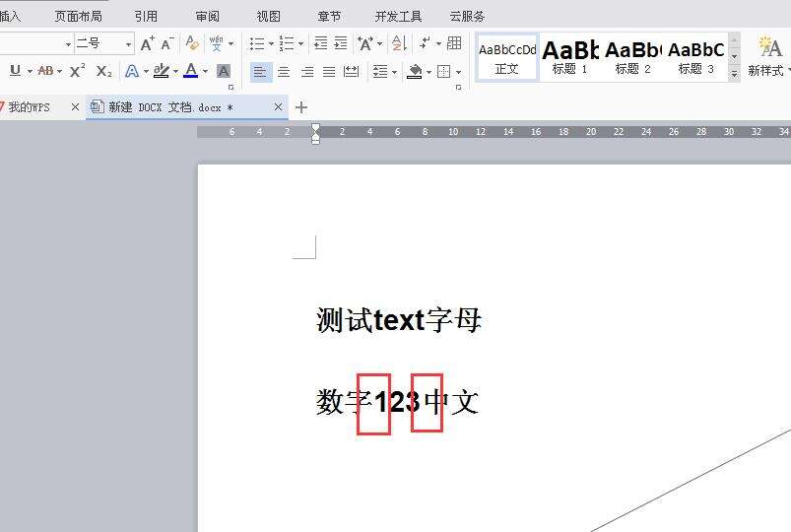Open the 章节 ribbon tab
The width and height of the screenshot is (791, 532).
pos(329,16)
